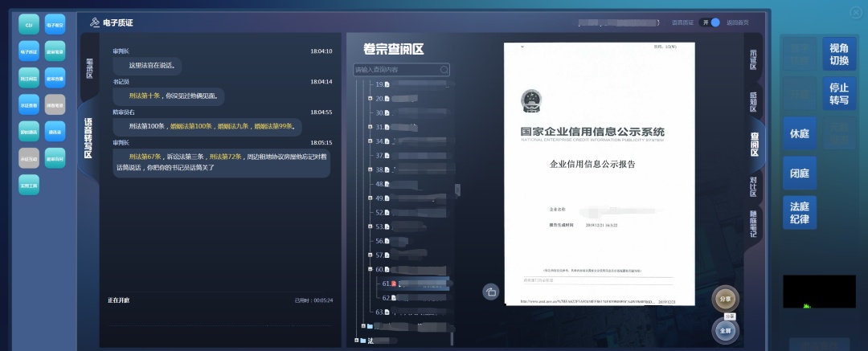Expand tree item 49
This screenshot has width=868, height=351.
371,198
